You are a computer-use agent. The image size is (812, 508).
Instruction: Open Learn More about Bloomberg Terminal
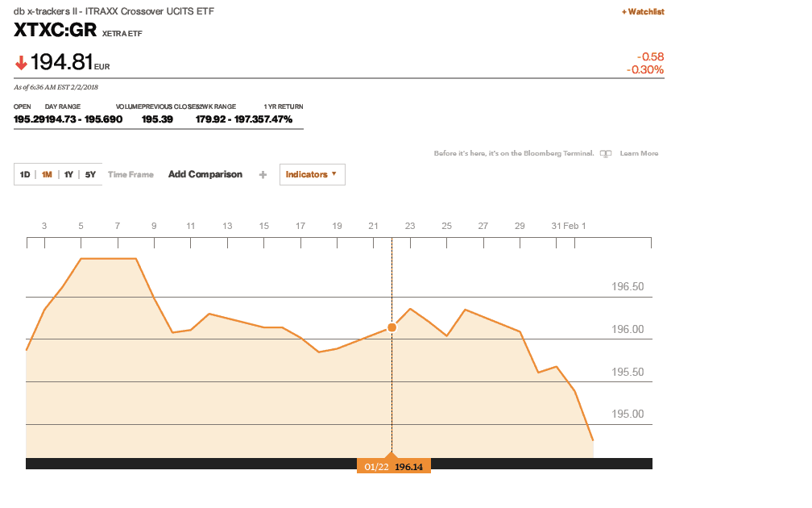coord(639,153)
